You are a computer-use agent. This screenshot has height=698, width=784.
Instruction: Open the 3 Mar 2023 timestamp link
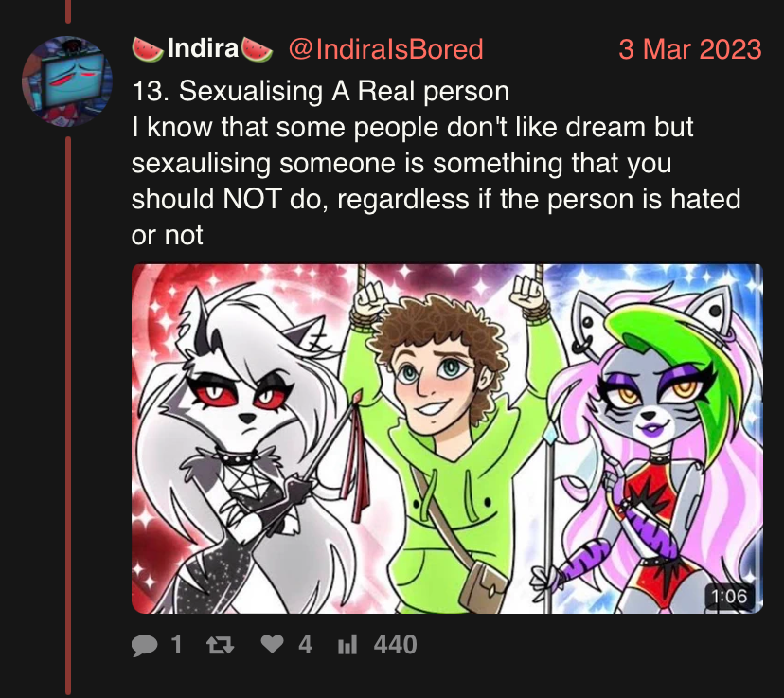(x=690, y=49)
